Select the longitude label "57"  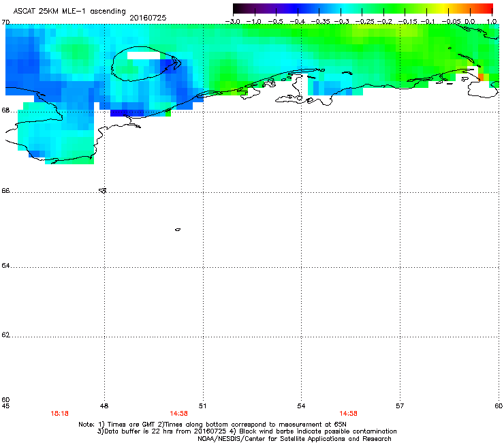(x=400, y=406)
